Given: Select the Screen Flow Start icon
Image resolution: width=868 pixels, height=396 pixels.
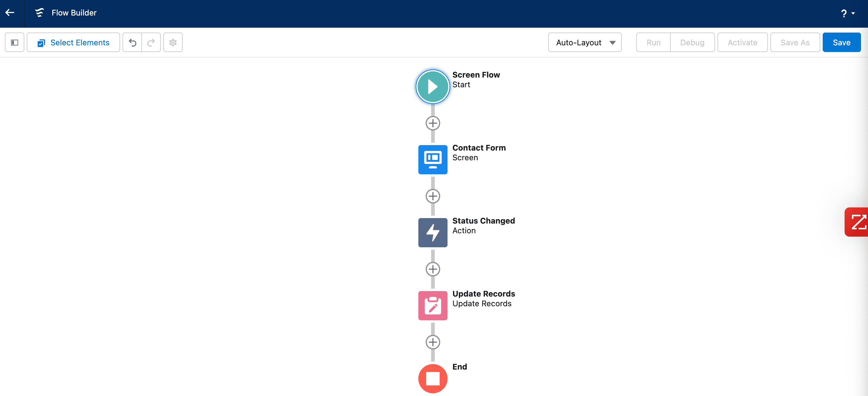Looking at the screenshot, I should (433, 87).
